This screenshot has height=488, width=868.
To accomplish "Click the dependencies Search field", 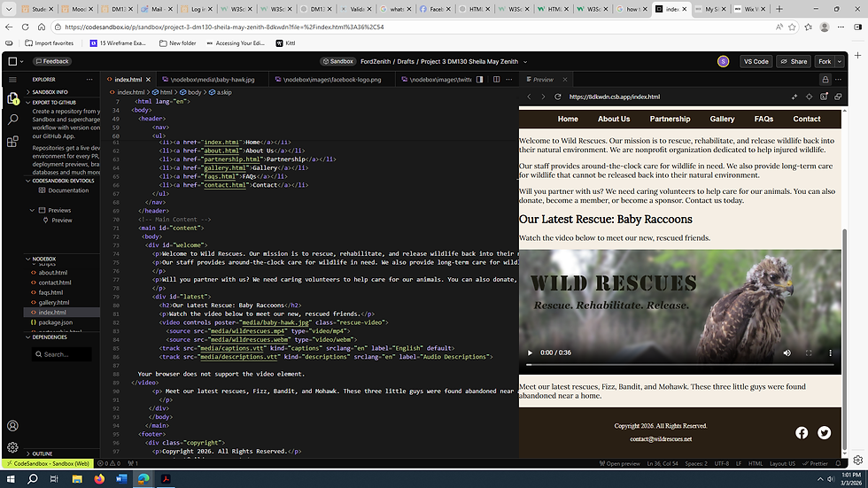I will click(62, 354).
